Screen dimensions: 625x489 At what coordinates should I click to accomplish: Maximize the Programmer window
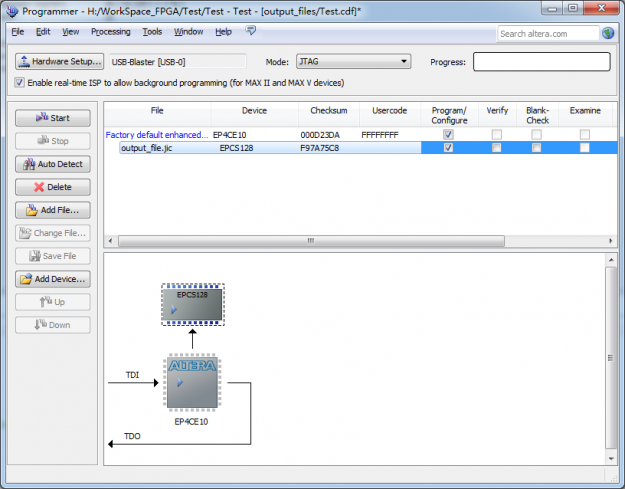coord(573,8)
